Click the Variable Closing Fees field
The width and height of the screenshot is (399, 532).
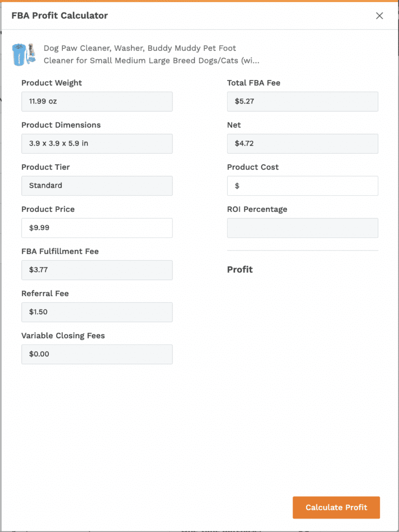[x=97, y=354]
